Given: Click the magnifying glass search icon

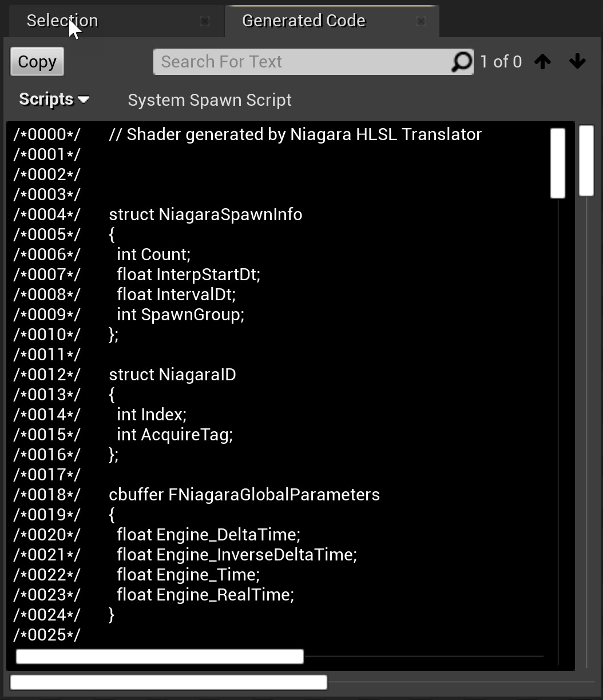Looking at the screenshot, I should pyautogui.click(x=461, y=62).
